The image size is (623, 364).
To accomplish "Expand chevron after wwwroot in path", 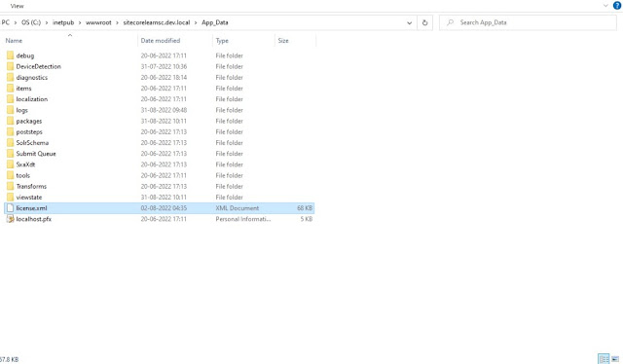I will 117,22.
